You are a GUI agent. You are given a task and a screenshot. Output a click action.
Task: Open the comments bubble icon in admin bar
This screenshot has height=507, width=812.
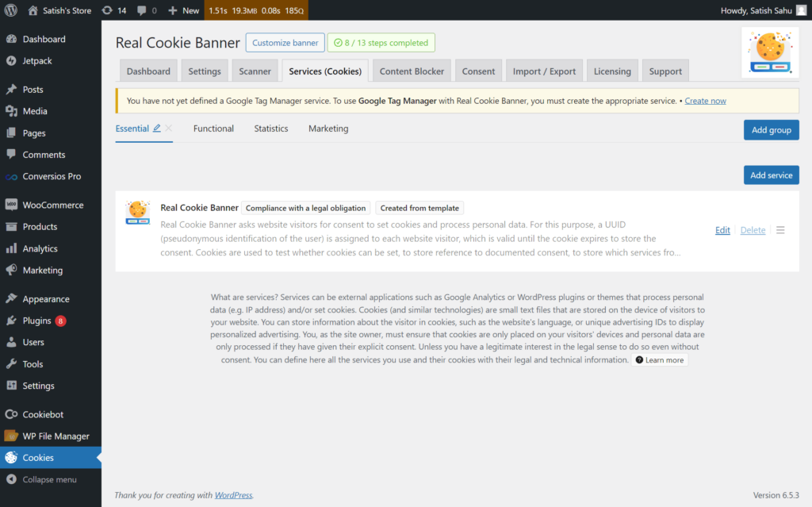141,10
